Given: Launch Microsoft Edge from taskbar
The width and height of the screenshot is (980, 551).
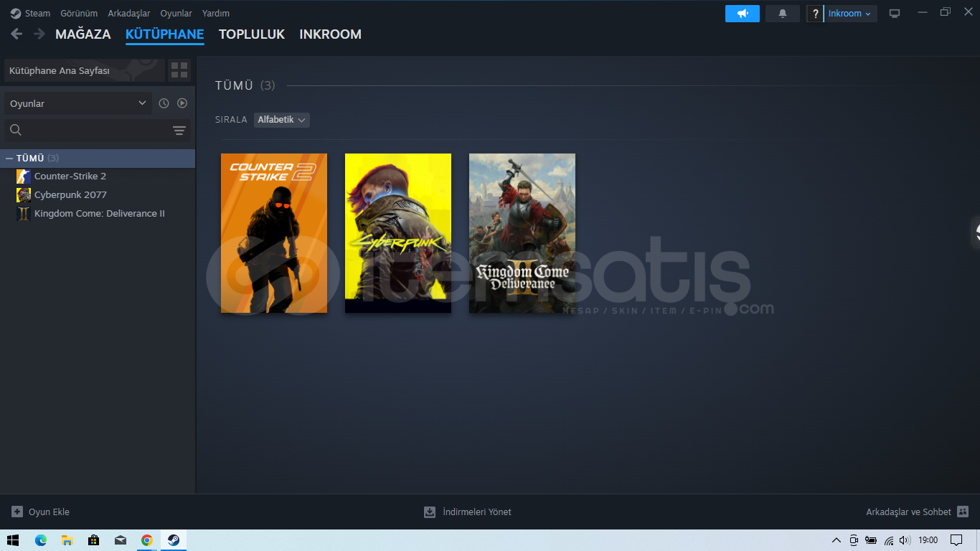Looking at the screenshot, I should [41, 540].
